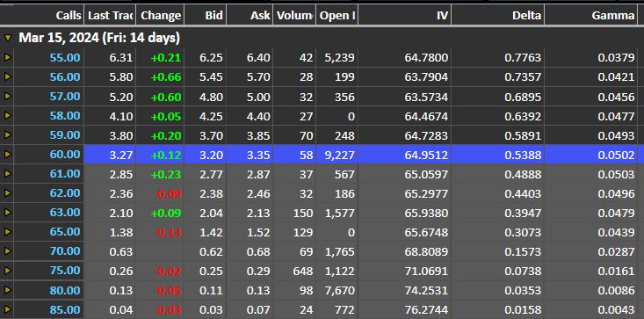644x319 pixels.
Task: Select the 63.00 strike price
Action: (65, 213)
